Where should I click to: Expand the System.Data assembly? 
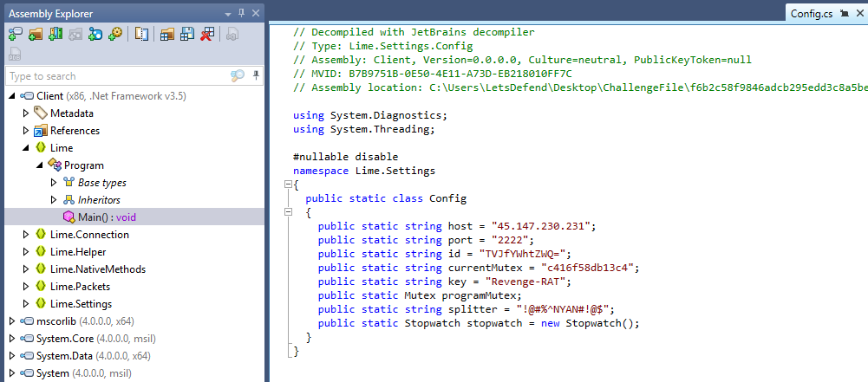tap(11, 355)
